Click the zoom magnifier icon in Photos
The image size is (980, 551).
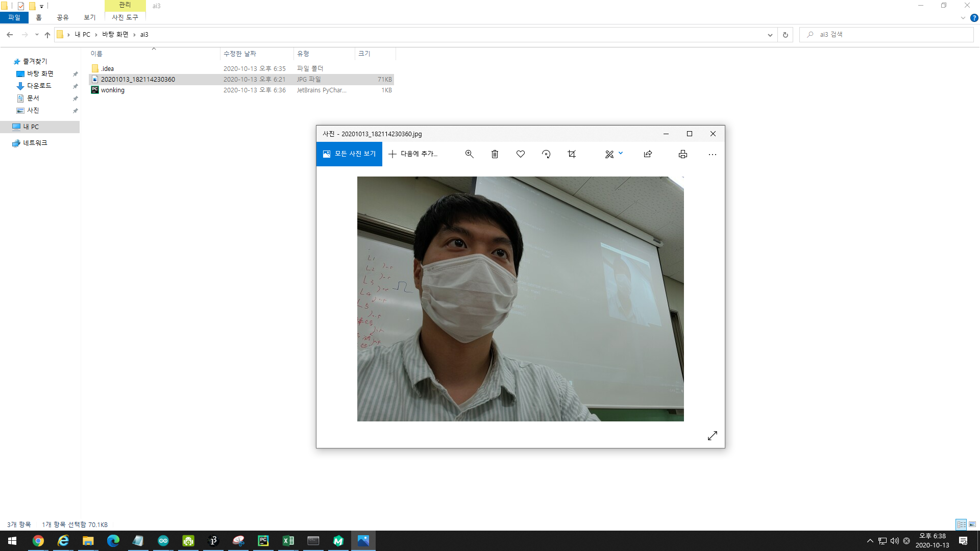tap(469, 154)
